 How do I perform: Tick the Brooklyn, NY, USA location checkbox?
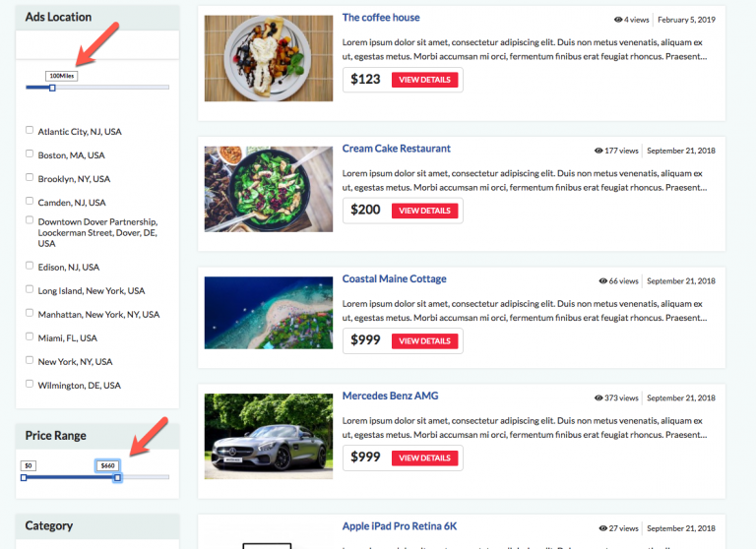tap(30, 177)
